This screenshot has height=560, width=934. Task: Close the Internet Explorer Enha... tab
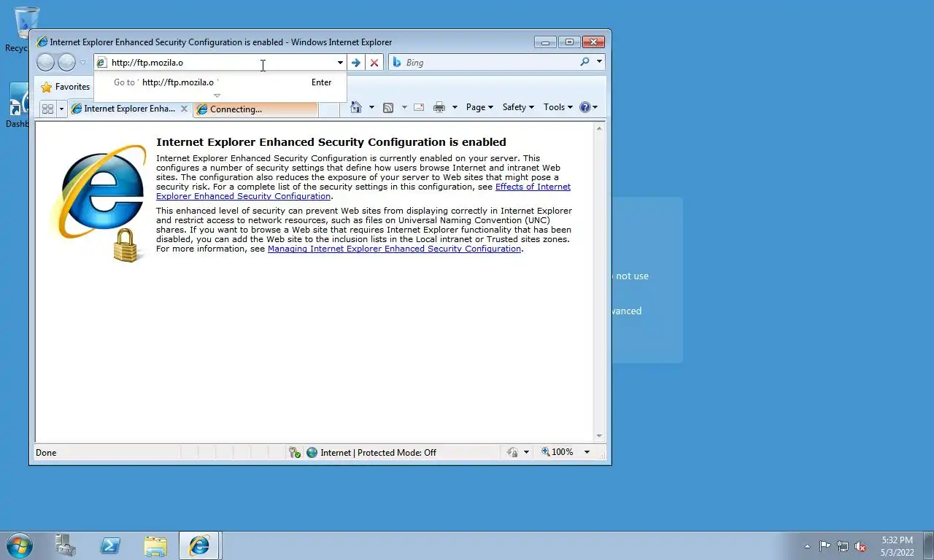[x=185, y=109]
